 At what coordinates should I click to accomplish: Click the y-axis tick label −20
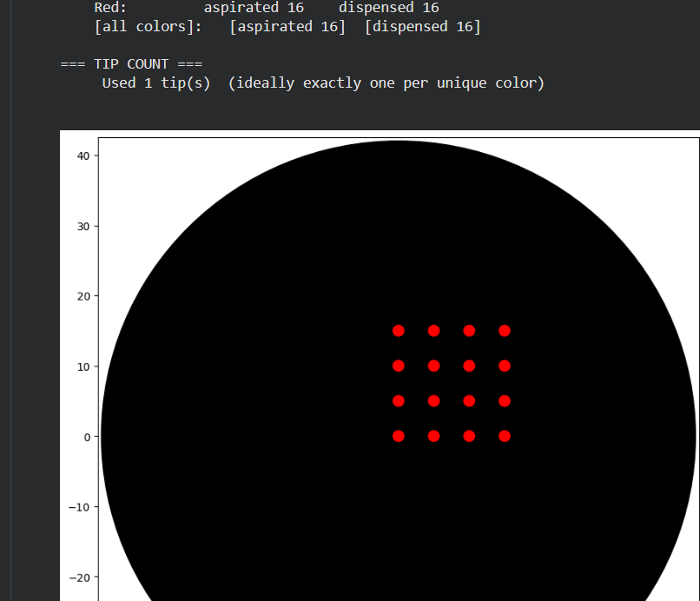click(78, 578)
